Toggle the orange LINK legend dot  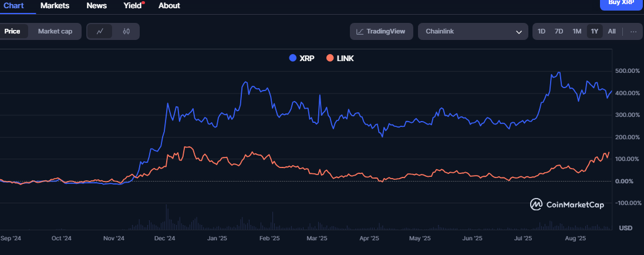[329, 58]
